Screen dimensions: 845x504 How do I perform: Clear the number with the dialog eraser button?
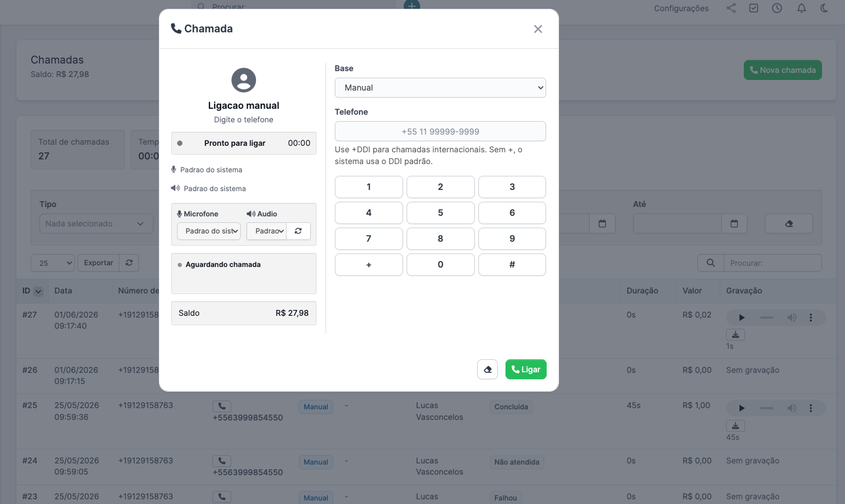487,369
